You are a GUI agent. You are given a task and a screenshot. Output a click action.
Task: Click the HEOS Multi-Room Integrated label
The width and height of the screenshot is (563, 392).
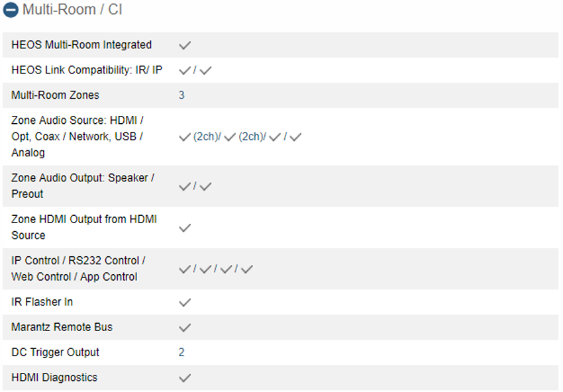pos(81,45)
